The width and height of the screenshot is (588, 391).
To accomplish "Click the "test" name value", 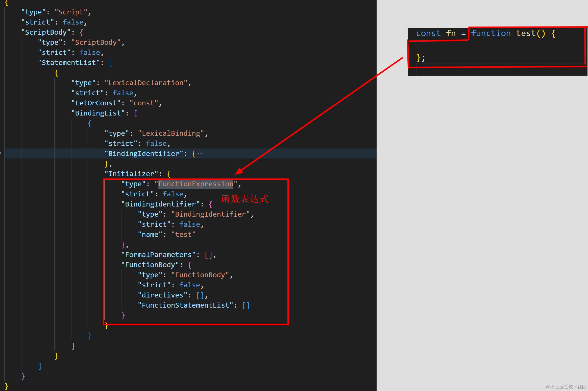I will click(183, 234).
